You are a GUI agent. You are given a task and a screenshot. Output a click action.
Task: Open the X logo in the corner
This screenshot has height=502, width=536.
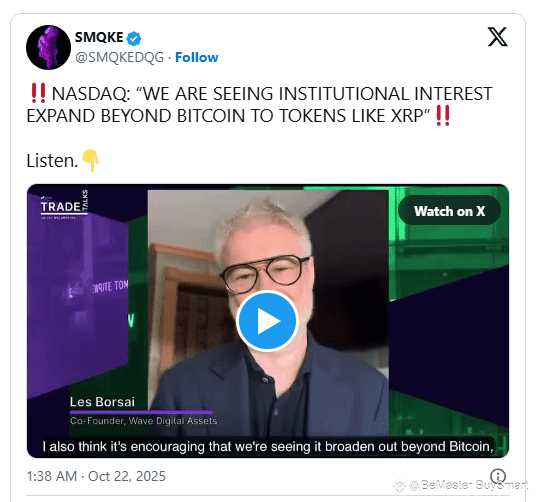tap(497, 37)
